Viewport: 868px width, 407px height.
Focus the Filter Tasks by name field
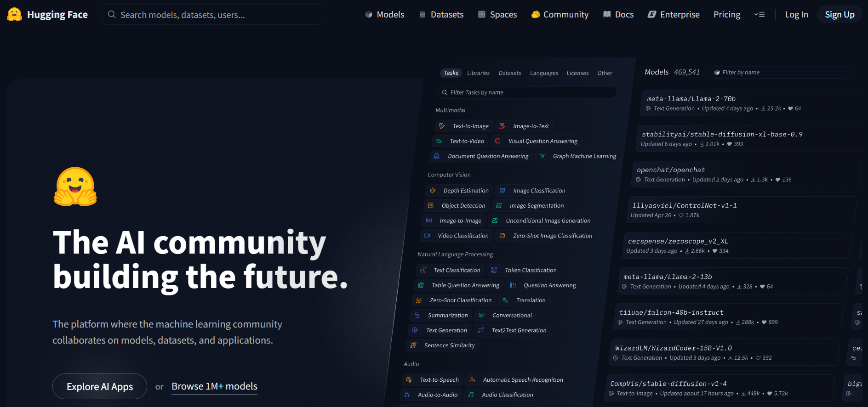(x=527, y=92)
